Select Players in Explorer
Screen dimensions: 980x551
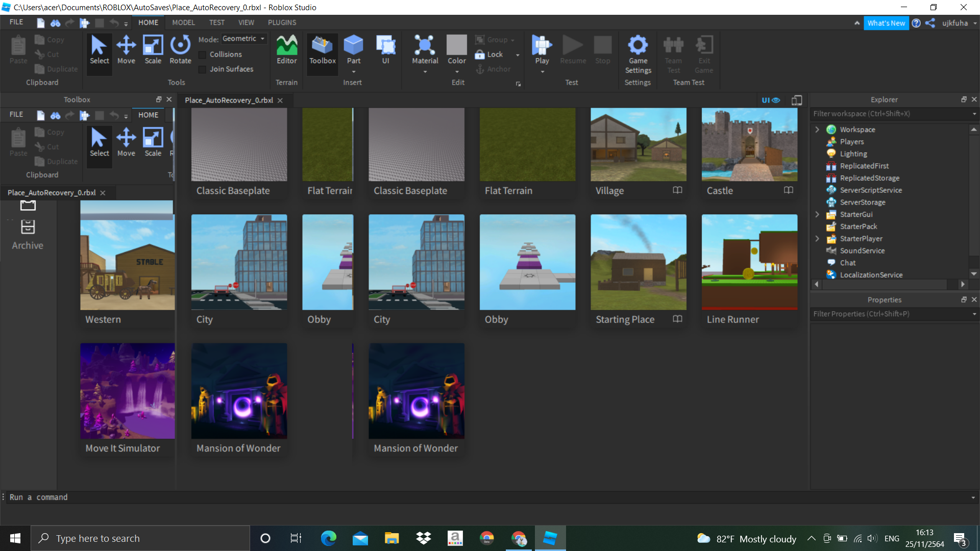click(x=851, y=142)
